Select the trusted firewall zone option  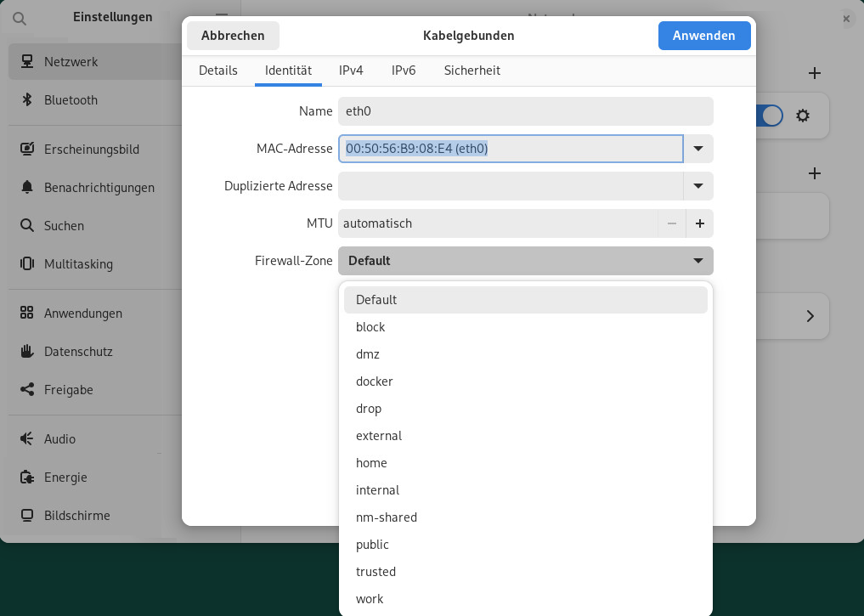coord(376,572)
